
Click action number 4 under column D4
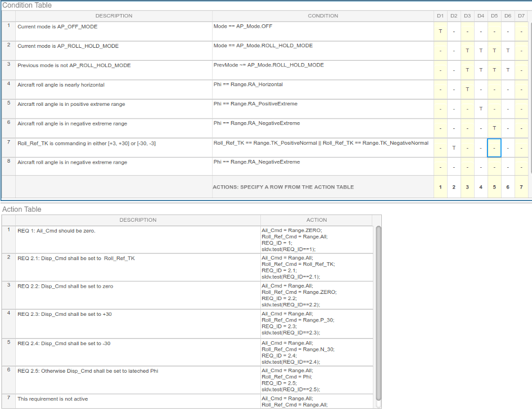click(481, 187)
